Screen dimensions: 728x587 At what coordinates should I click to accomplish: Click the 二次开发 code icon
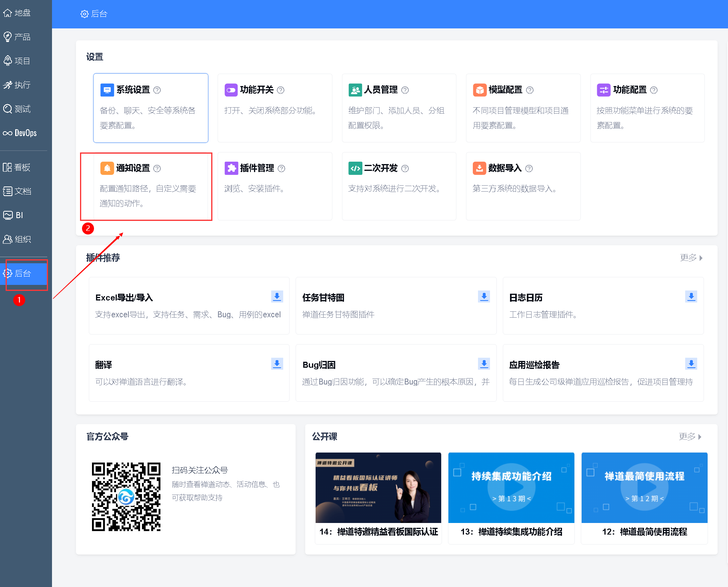pos(355,168)
